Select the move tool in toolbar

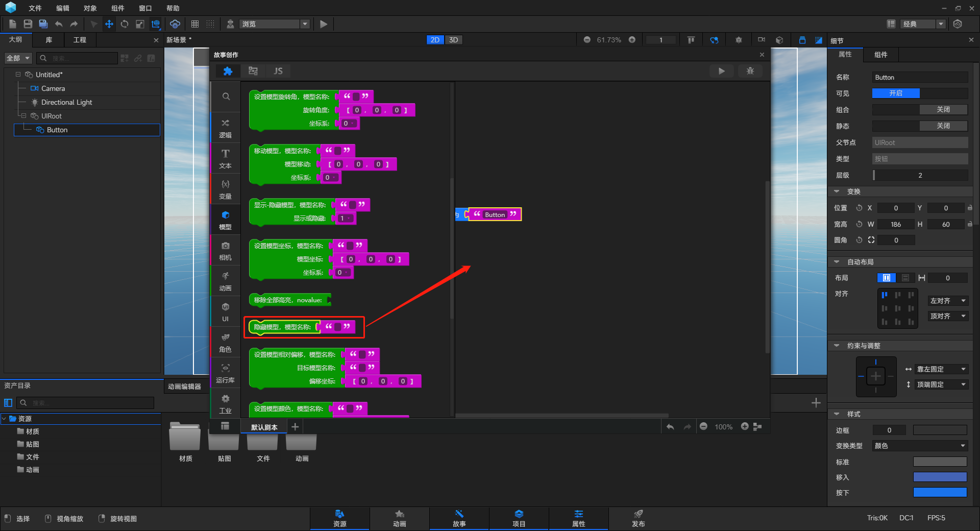point(109,24)
